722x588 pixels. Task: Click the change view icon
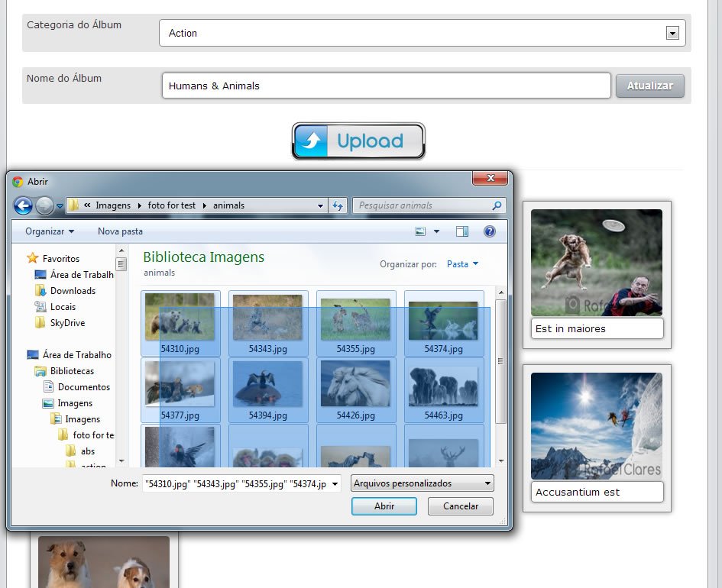click(420, 231)
